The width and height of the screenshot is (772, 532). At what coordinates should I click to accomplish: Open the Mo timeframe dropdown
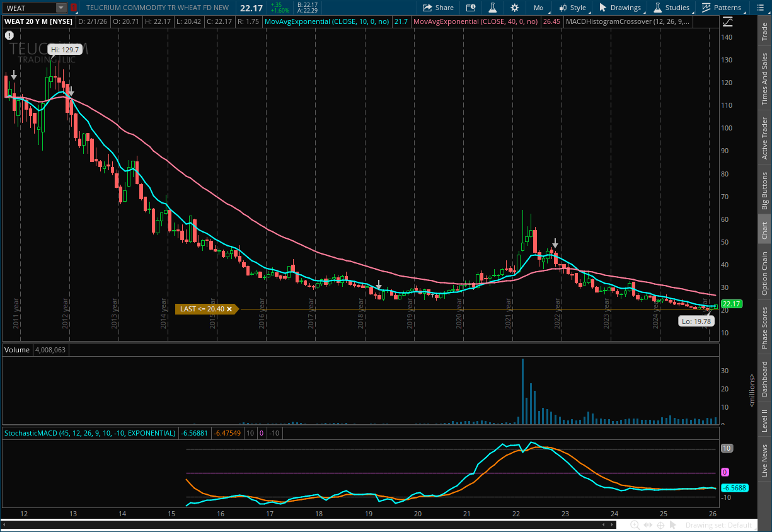538,8
